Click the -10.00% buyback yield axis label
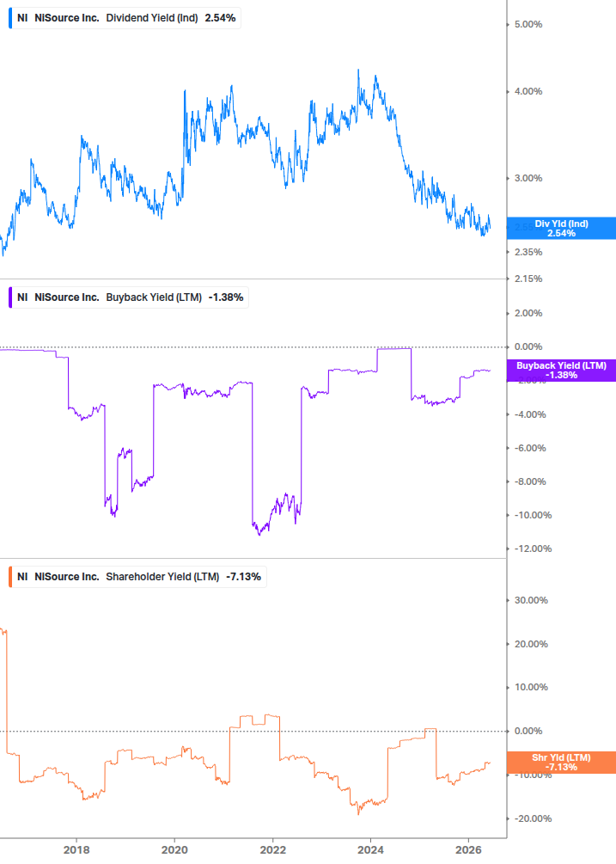This screenshot has height=864, width=616. click(533, 515)
